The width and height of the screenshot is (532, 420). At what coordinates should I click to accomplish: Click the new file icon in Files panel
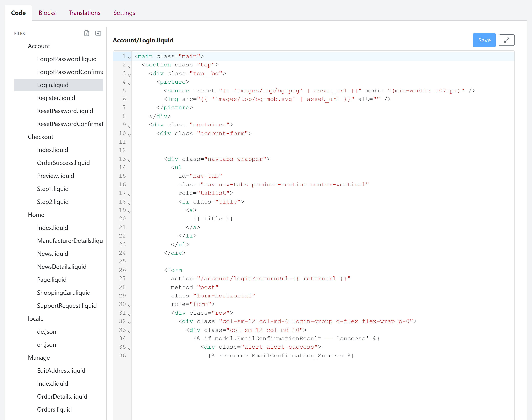pos(87,33)
